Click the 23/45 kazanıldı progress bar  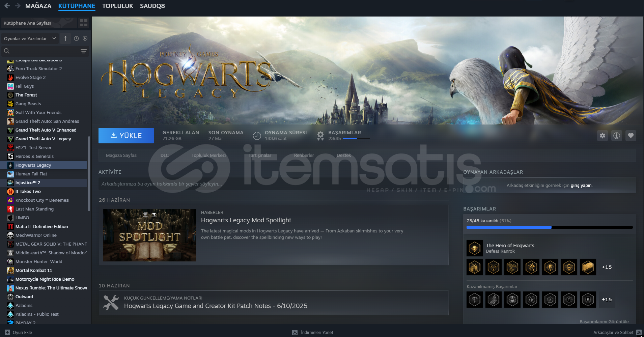[550, 227]
